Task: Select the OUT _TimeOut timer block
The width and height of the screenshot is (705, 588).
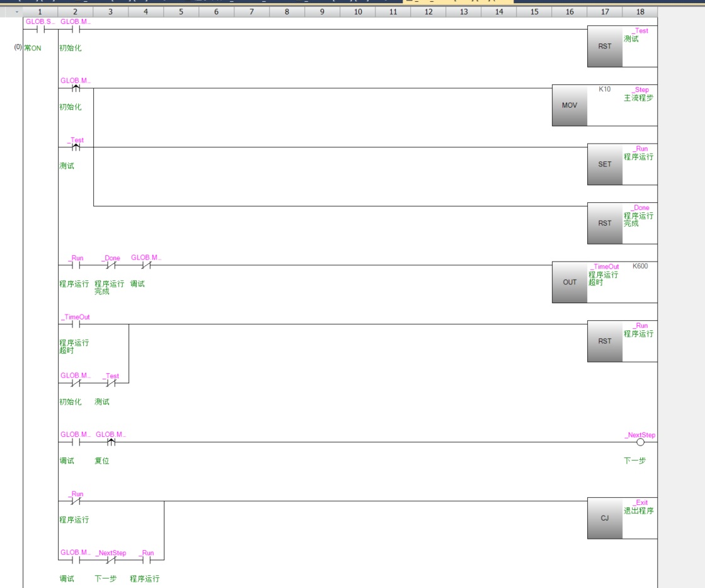Action: point(570,282)
